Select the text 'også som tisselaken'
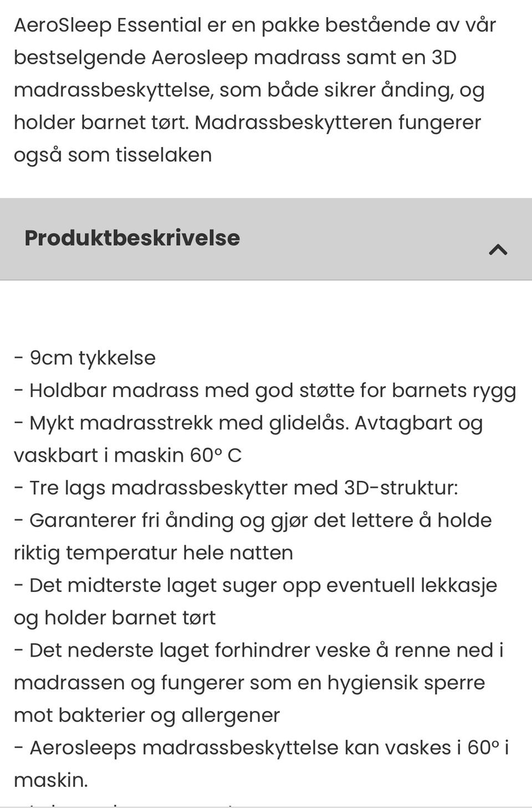 [113, 155]
